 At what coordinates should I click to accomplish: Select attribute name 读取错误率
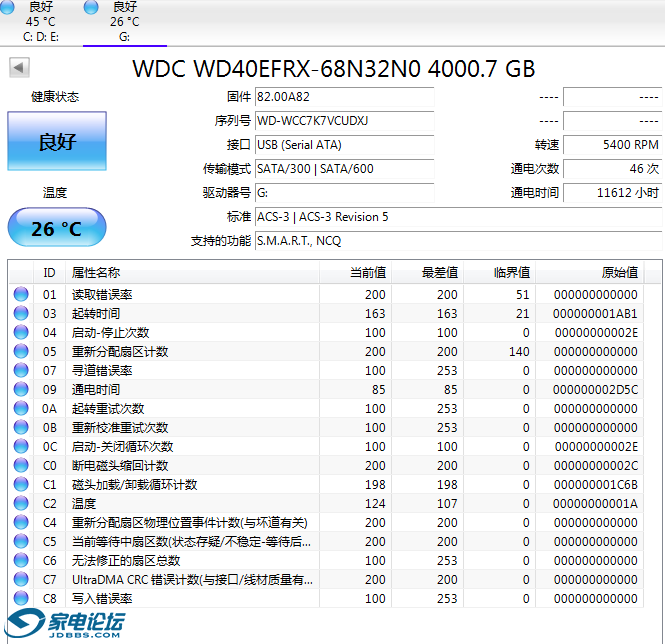pyautogui.click(x=102, y=294)
